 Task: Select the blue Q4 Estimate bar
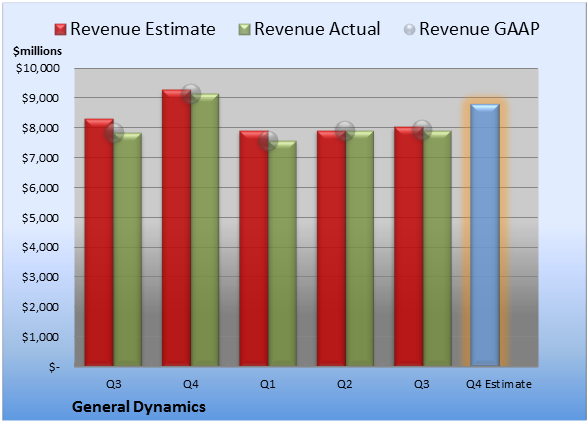click(485, 235)
